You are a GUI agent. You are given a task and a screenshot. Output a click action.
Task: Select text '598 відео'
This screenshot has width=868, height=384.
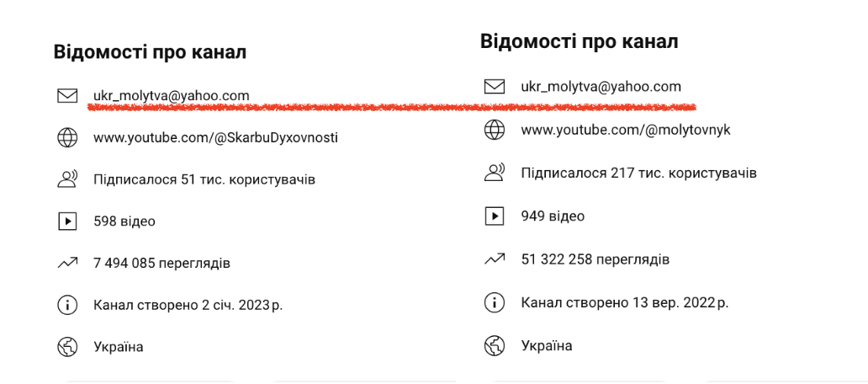pyautogui.click(x=124, y=221)
